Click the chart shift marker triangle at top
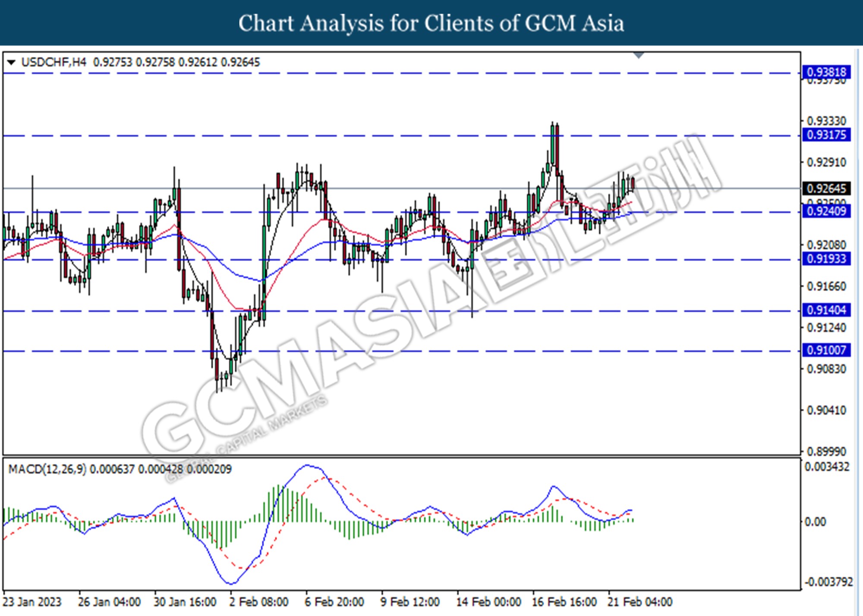Image resolution: width=863 pixels, height=616 pixels. [639, 55]
